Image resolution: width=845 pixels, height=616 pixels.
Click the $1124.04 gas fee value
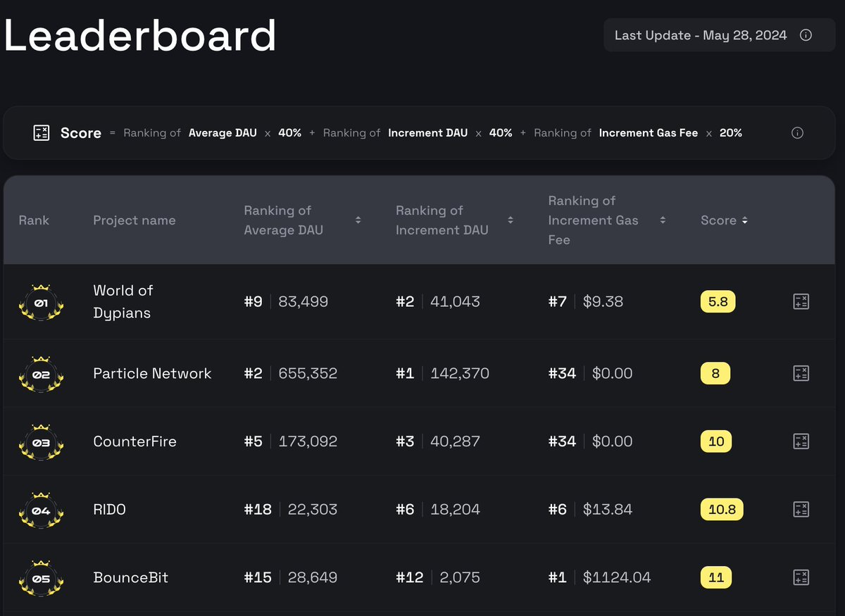click(617, 577)
